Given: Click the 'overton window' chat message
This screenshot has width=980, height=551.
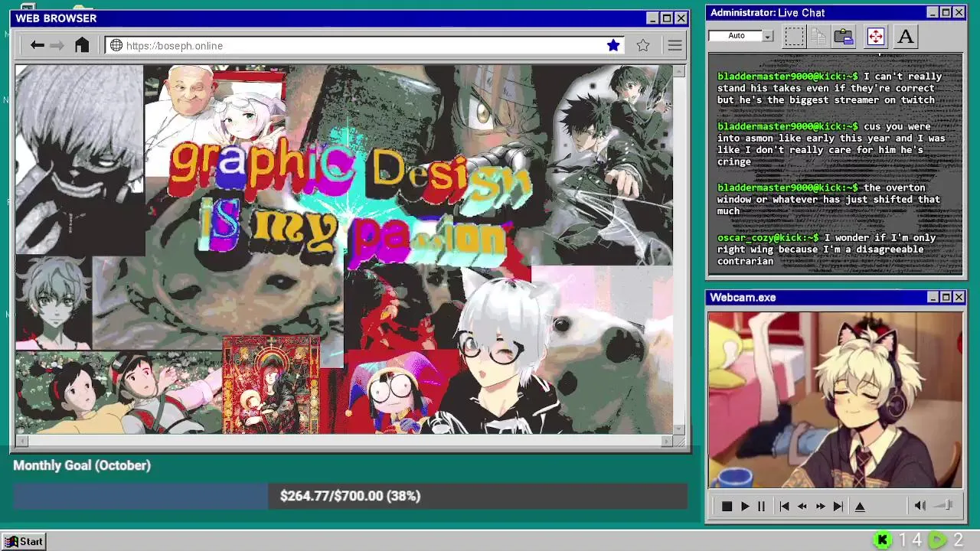Looking at the screenshot, I should pyautogui.click(x=828, y=199).
